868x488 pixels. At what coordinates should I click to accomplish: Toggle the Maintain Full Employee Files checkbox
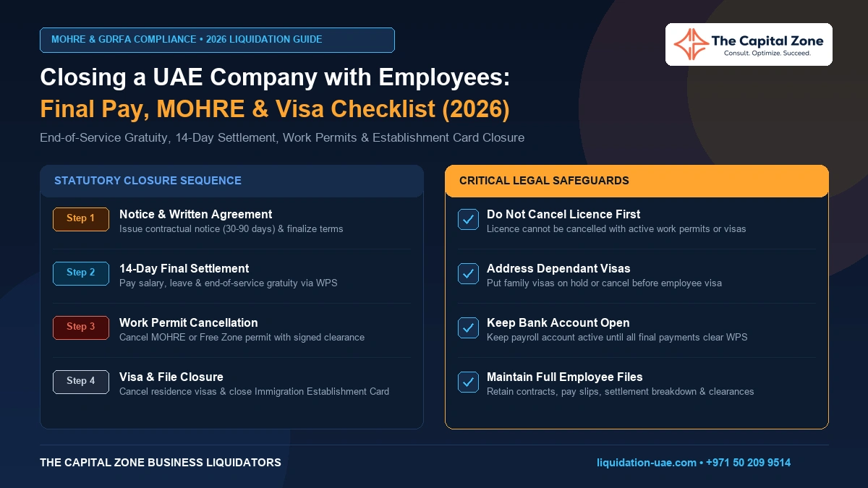(469, 382)
